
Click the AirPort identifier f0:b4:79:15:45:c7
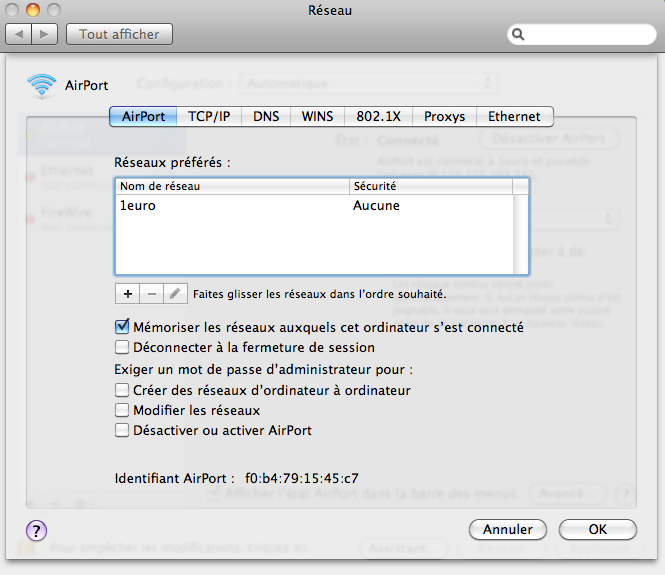click(302, 478)
